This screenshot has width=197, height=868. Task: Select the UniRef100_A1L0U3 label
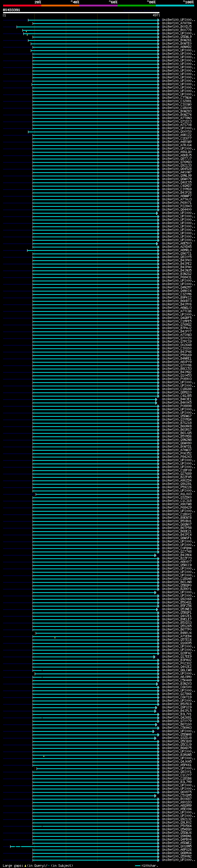coord(176,494)
